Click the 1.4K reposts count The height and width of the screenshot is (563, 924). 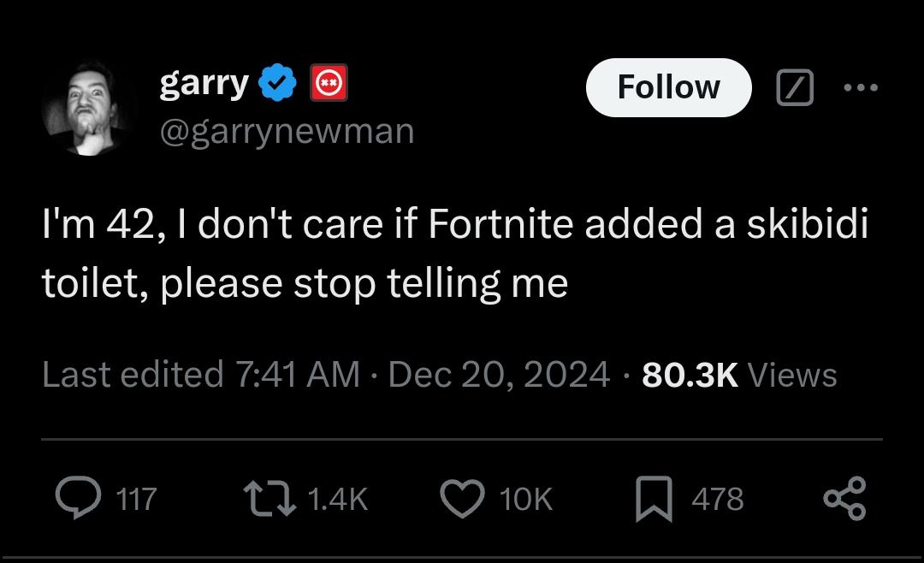(335, 499)
